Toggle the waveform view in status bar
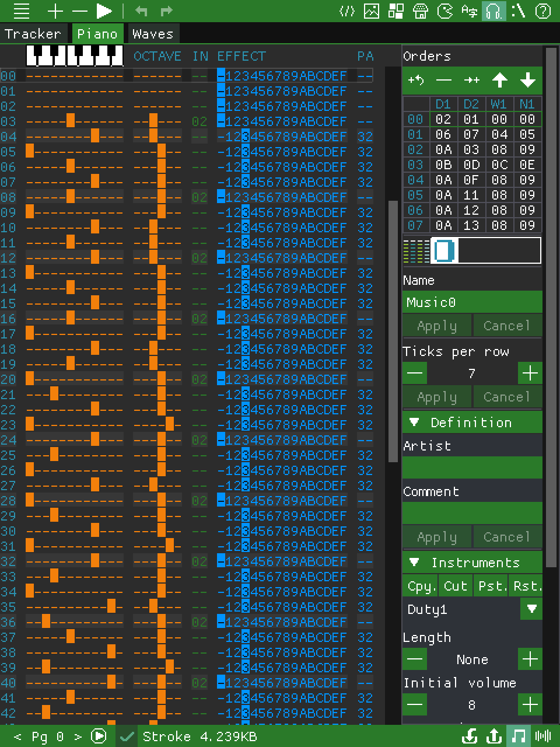Image resolution: width=560 pixels, height=747 pixels. tap(543, 736)
